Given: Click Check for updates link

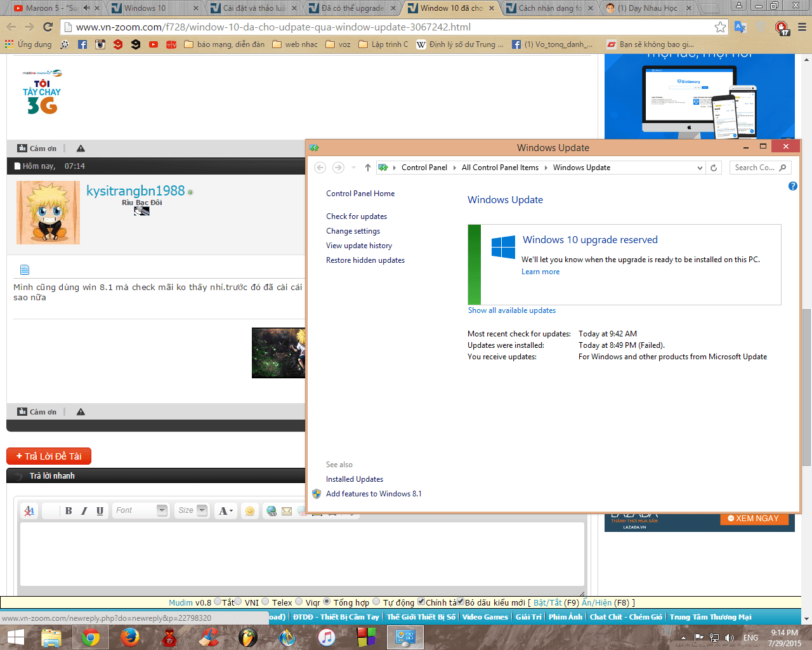Looking at the screenshot, I should (357, 216).
